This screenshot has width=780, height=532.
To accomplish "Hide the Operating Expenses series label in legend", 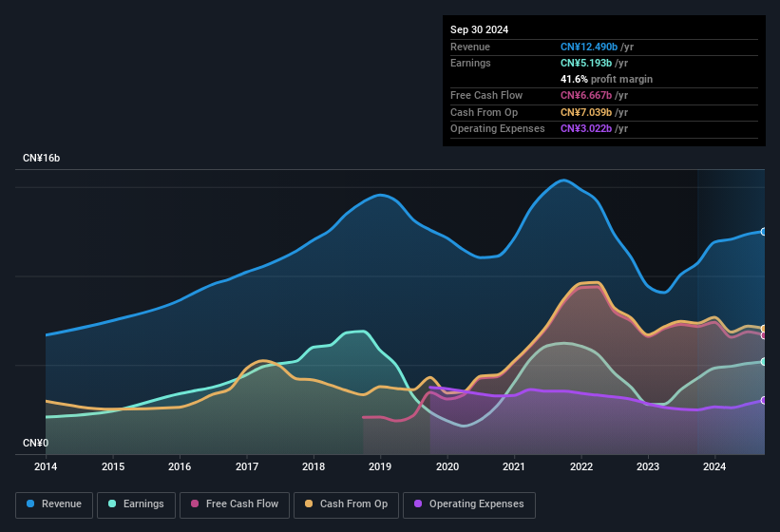I will tap(476, 503).
